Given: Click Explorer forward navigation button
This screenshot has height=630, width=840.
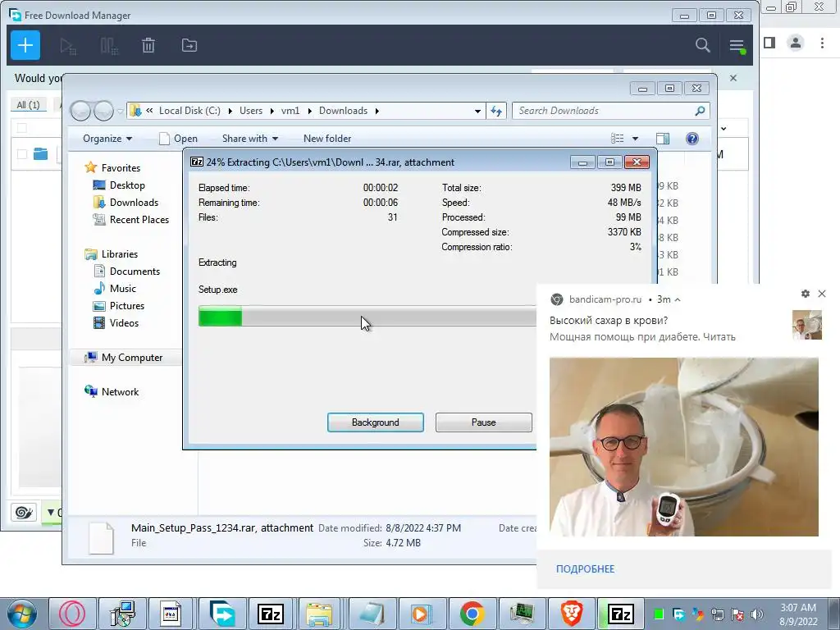Looking at the screenshot, I should [103, 111].
